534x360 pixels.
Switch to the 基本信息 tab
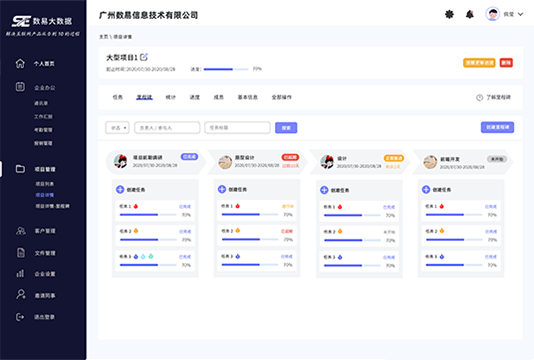pos(248,97)
